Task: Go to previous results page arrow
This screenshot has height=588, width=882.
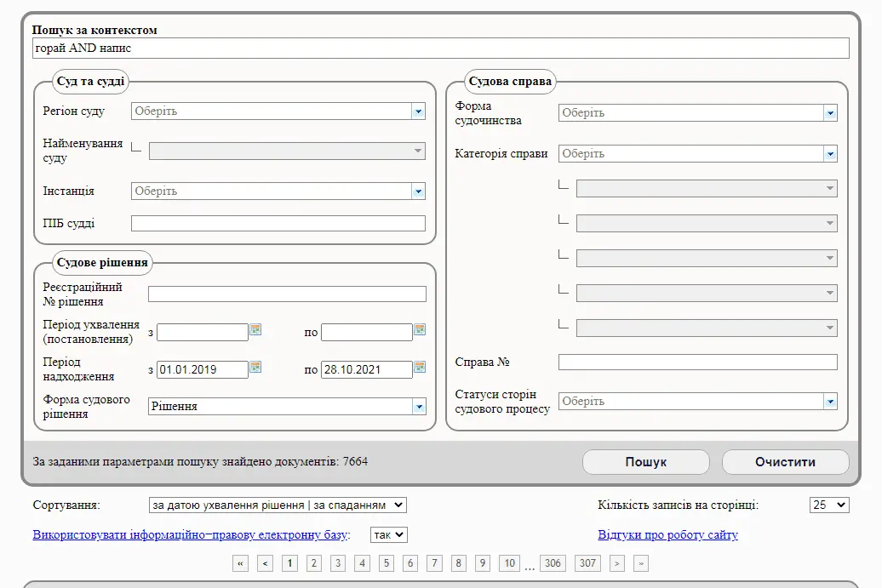Action: (265, 563)
